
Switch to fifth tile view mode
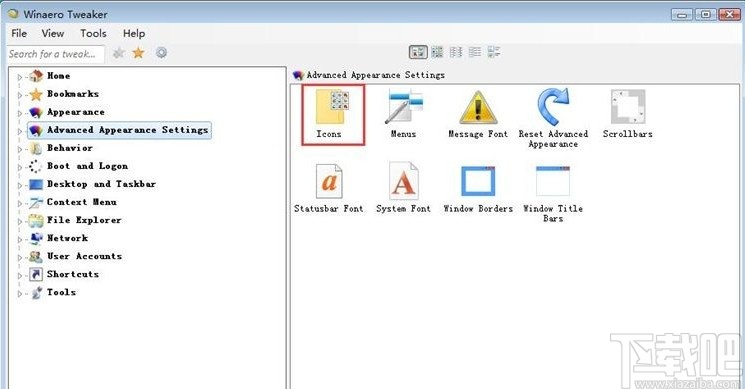(494, 52)
